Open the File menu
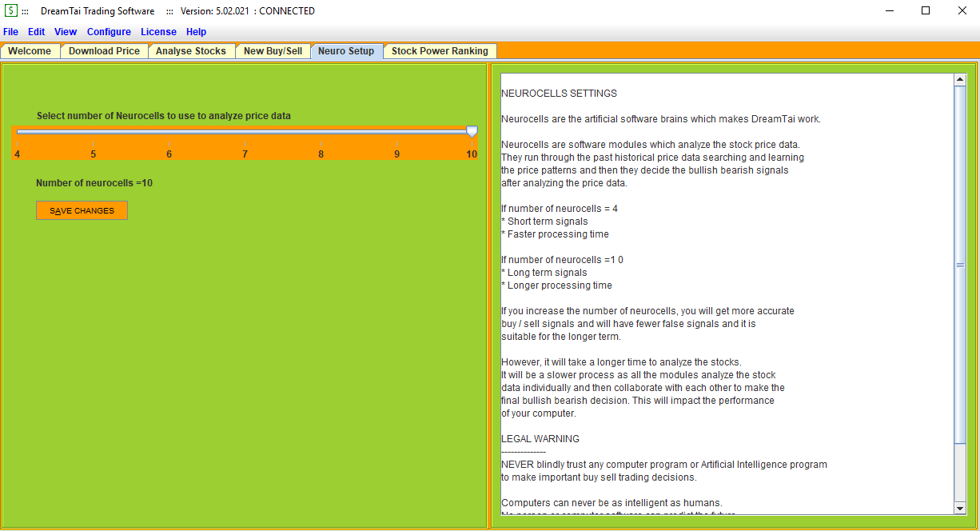 10,32
